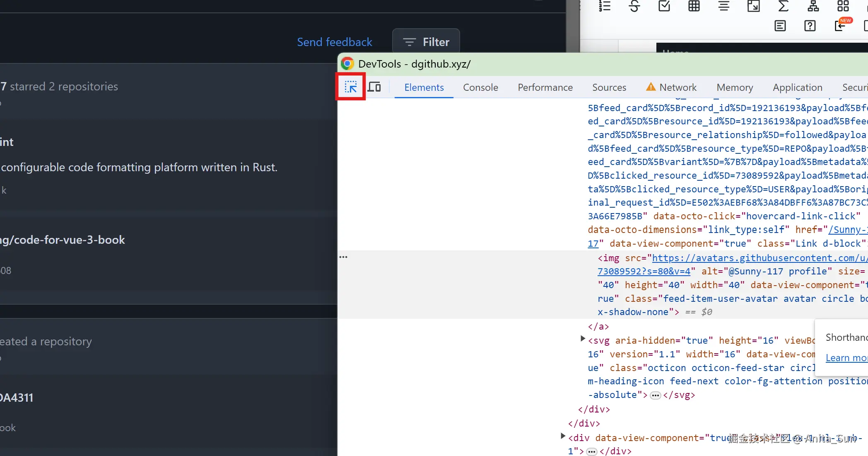868x456 pixels.
Task: Click the ordered list icon
Action: [x=605, y=6]
